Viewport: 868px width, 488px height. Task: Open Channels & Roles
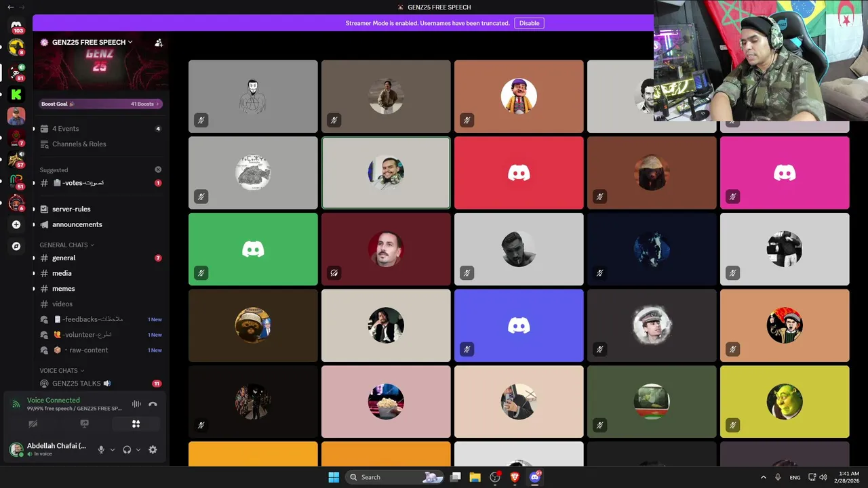pos(100,144)
